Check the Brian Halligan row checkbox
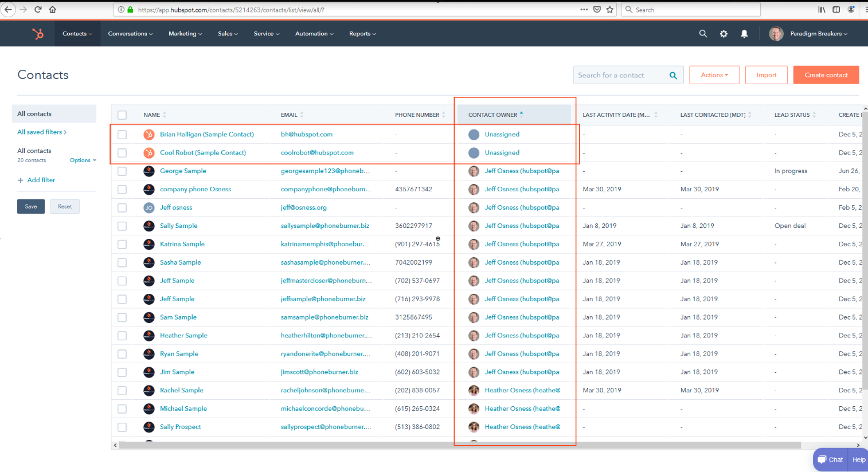The width and height of the screenshot is (868, 472). click(x=122, y=135)
